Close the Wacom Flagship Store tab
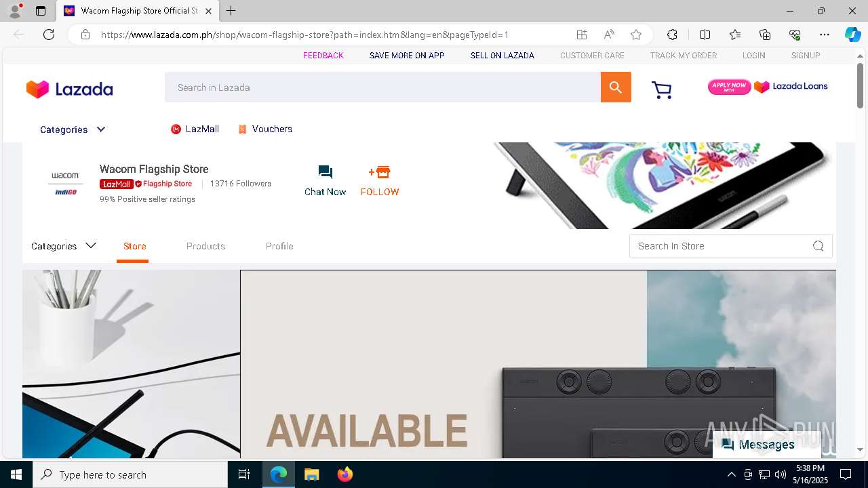 pos(209,11)
